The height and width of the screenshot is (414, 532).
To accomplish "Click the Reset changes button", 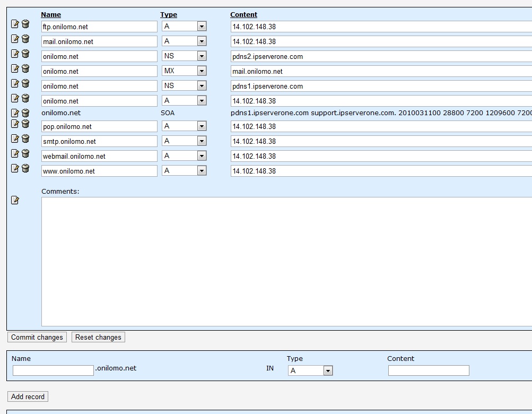I will click(98, 337).
